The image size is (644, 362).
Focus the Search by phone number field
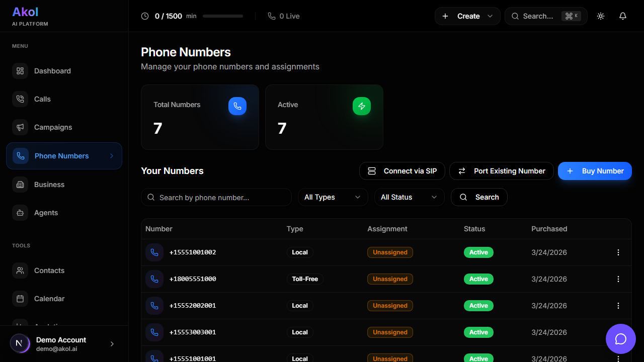[221, 197]
